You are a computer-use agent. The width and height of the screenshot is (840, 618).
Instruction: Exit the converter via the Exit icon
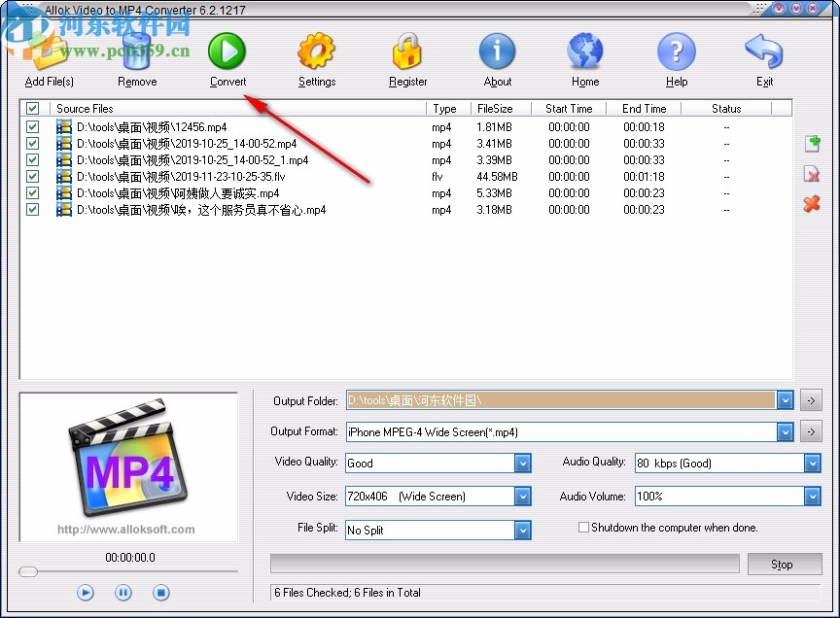point(764,51)
